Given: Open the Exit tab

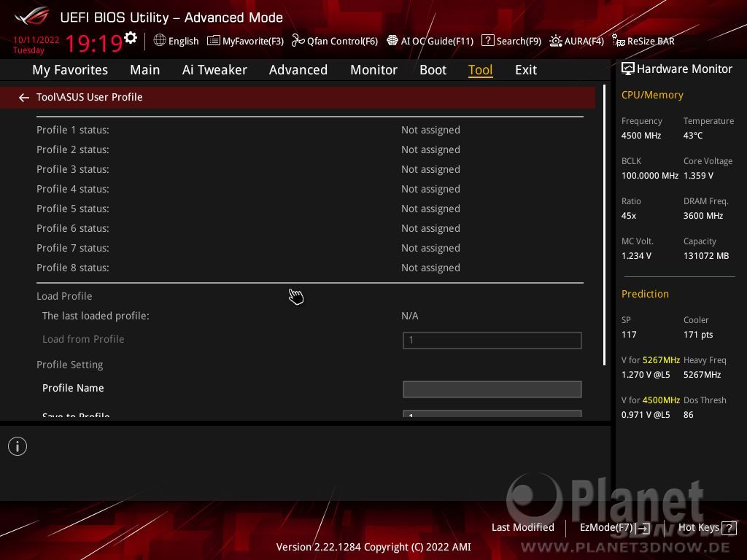Looking at the screenshot, I should (526, 70).
